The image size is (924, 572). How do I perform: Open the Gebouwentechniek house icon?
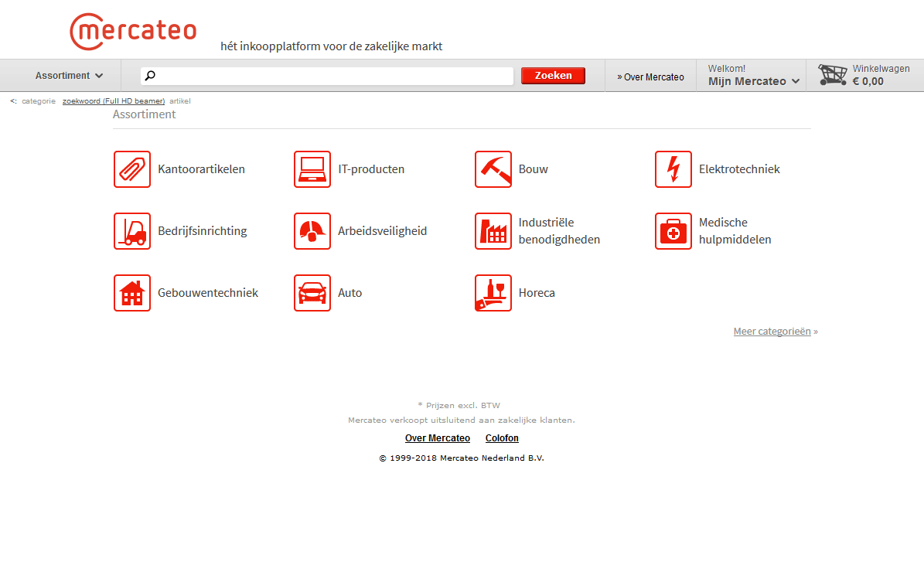tap(132, 293)
